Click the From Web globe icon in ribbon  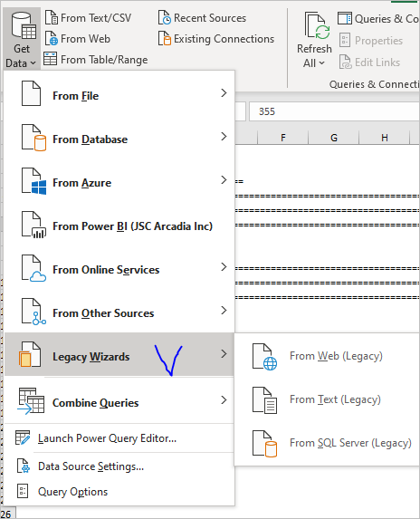pyautogui.click(x=52, y=38)
